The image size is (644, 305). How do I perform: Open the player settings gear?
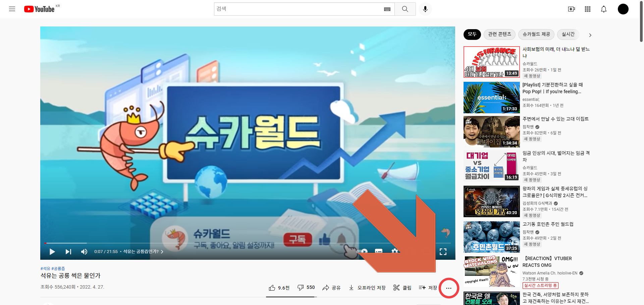point(395,251)
